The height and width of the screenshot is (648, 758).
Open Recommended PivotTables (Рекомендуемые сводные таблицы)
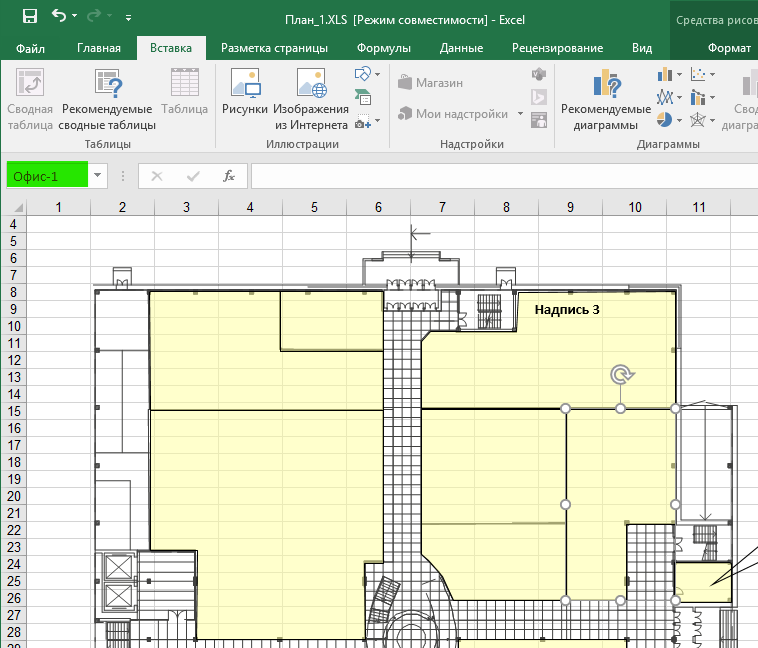107,101
